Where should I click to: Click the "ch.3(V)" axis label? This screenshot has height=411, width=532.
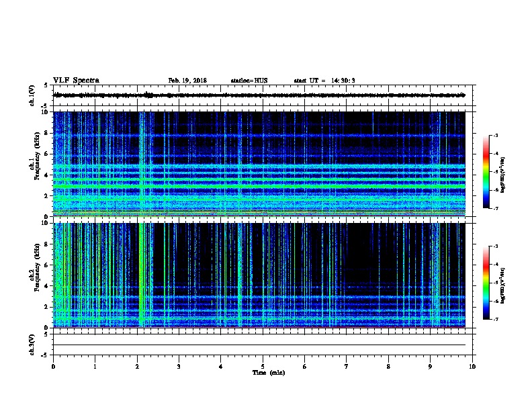[32, 345]
